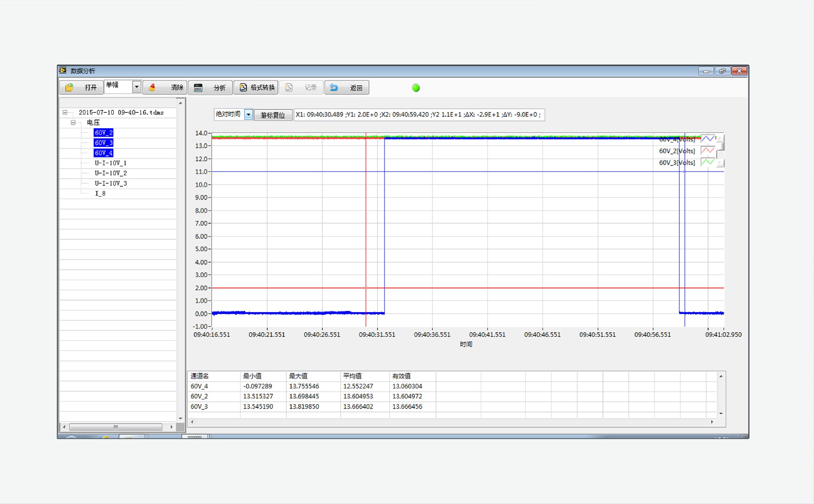Screen dimensions: 814x504
Task: Click the blue return arrow icon (返回)
Action: [x=334, y=87]
